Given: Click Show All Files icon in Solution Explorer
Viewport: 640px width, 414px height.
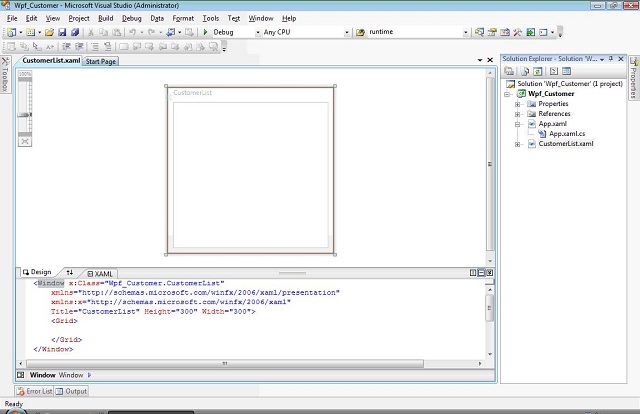Looking at the screenshot, I should pyautogui.click(x=524, y=71).
